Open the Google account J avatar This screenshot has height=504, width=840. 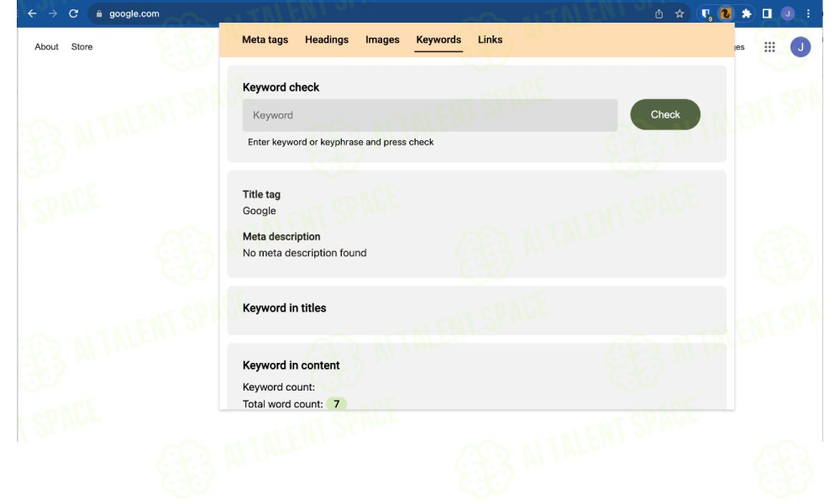pyautogui.click(x=801, y=47)
